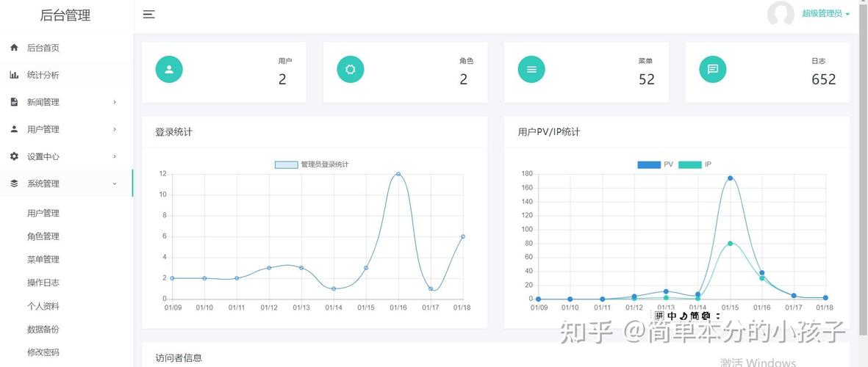Toggle the blue PV legend swatch
This screenshot has width=868, height=367.
(x=649, y=164)
